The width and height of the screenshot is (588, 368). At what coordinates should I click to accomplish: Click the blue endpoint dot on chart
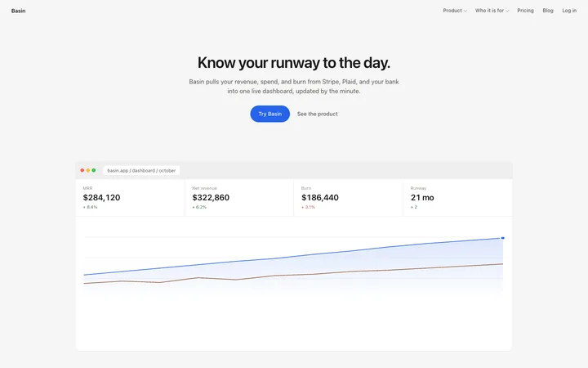[503, 238]
